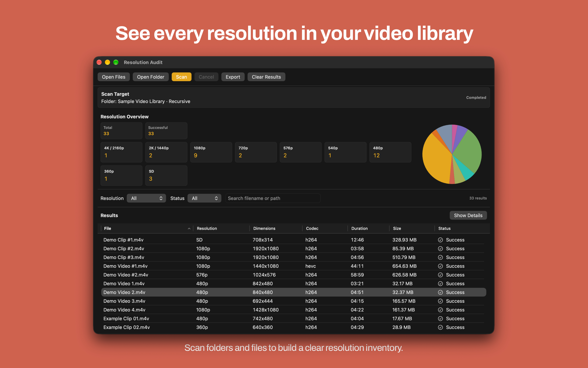The image size is (588, 368).
Task: Focus the Search filename or path field
Action: coord(273,198)
